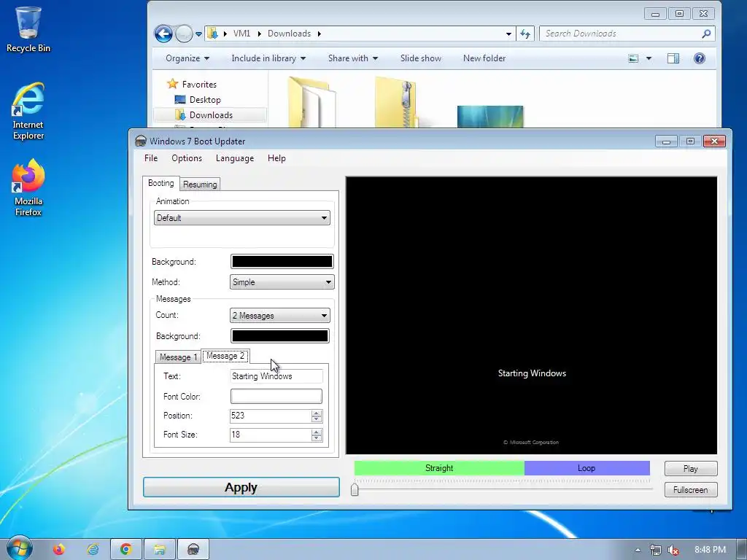Switch to the Resuming tab
This screenshot has height=560, width=747.
click(x=200, y=184)
